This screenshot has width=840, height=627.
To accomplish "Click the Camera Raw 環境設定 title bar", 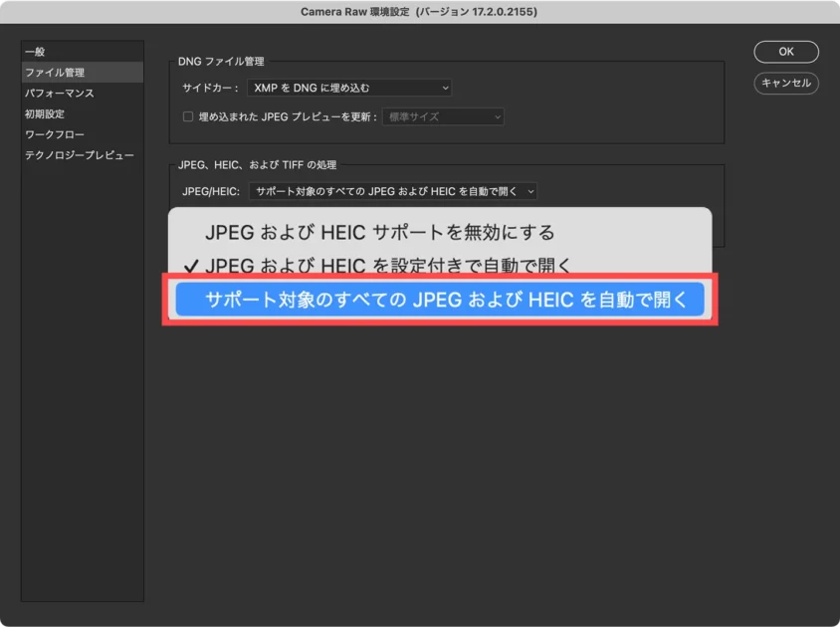I will click(419, 12).
